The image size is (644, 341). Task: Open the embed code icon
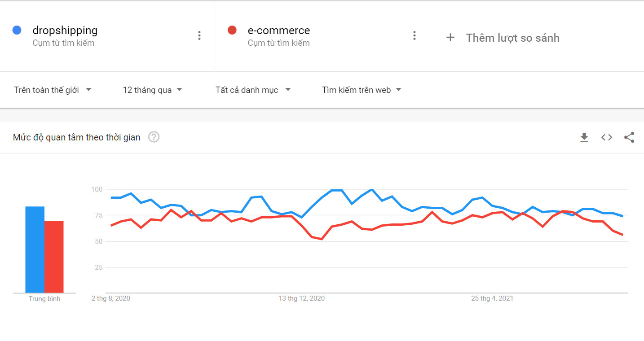607,137
